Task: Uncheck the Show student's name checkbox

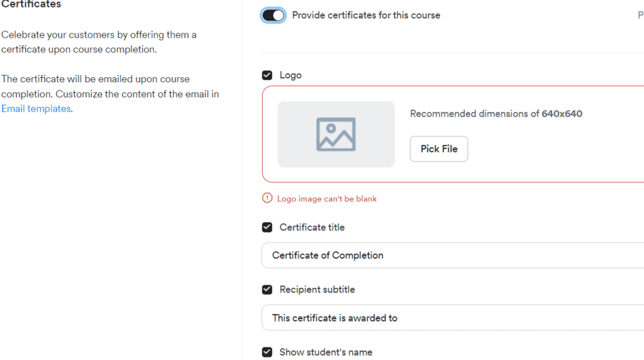Action: click(x=267, y=352)
